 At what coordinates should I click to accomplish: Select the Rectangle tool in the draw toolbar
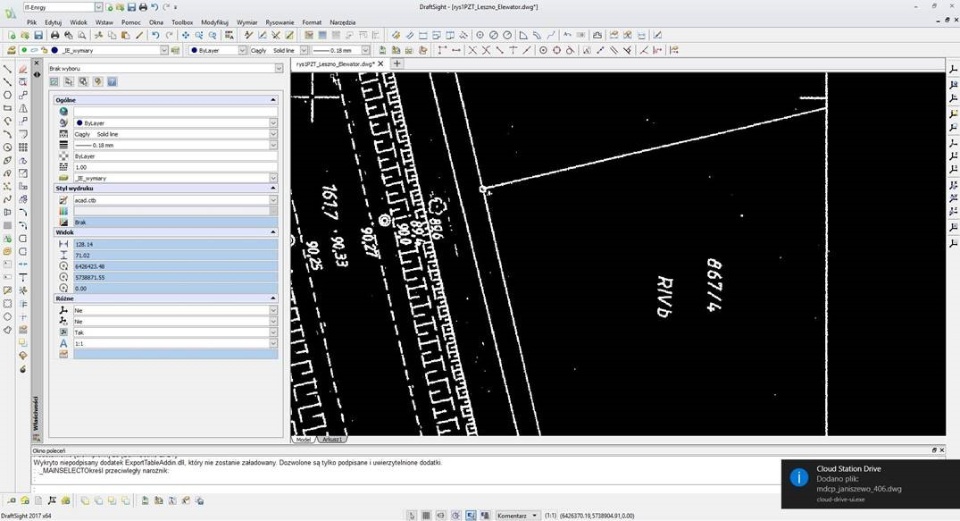[x=7, y=108]
